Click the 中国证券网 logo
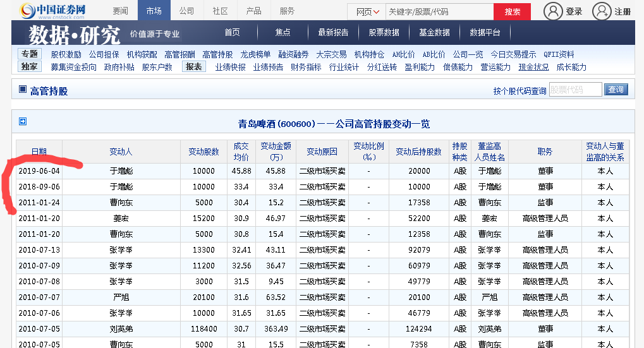Image resolution: width=644 pixels, height=348 pixels. pos(52,11)
